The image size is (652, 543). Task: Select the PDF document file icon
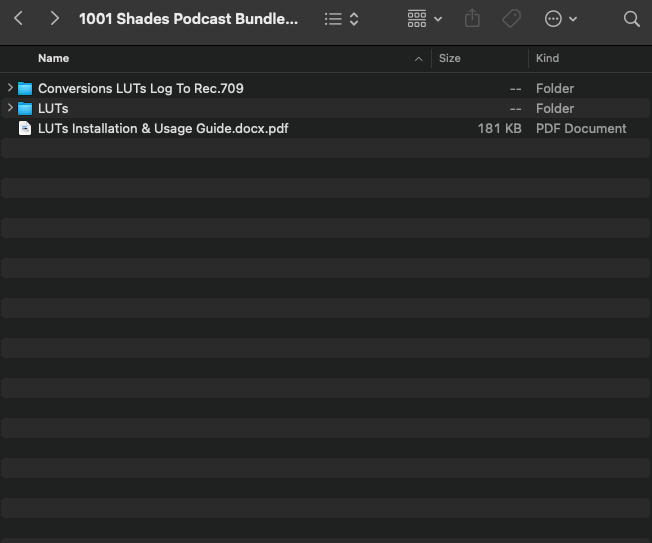(25, 128)
